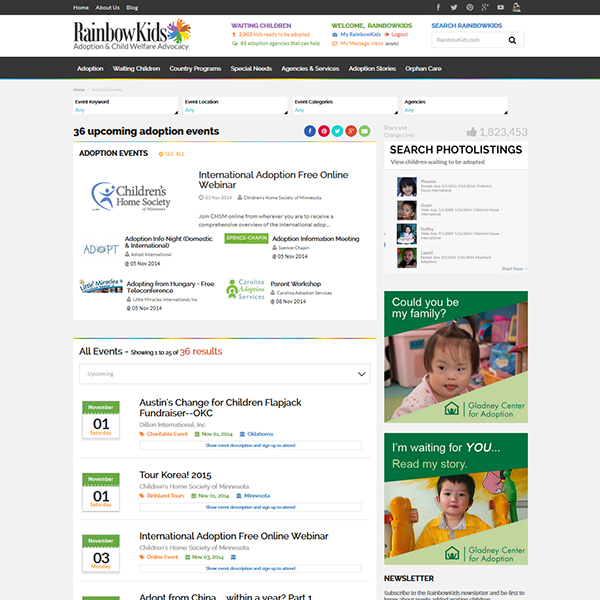Click the ADOPT International logo
The width and height of the screenshot is (600, 600).
(101, 249)
